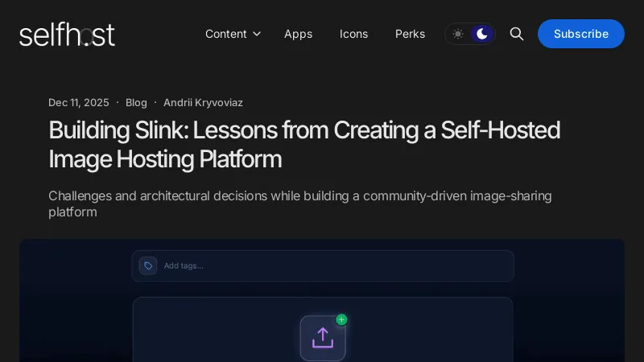Open the Icons nav item
644x362 pixels.
point(353,34)
